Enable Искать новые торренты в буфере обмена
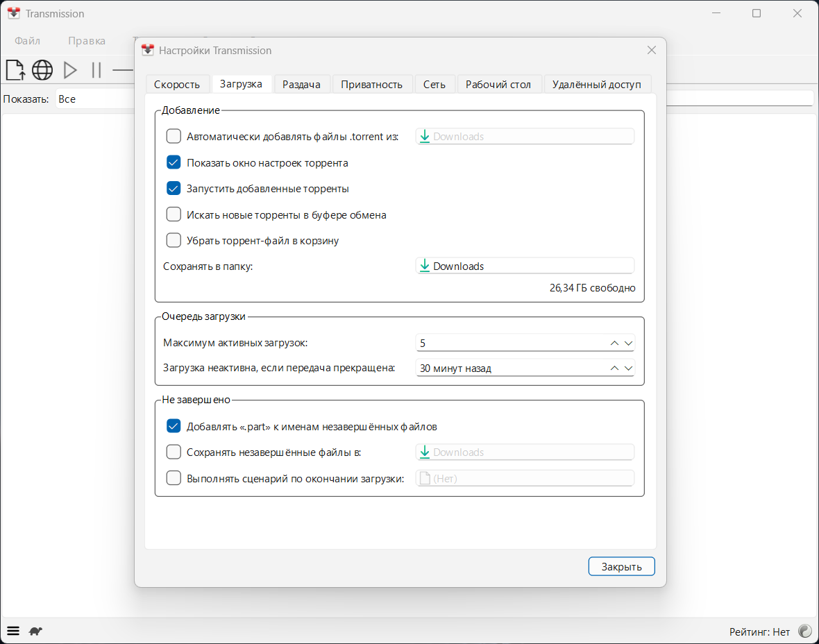This screenshot has height=644, width=819. 174,214
